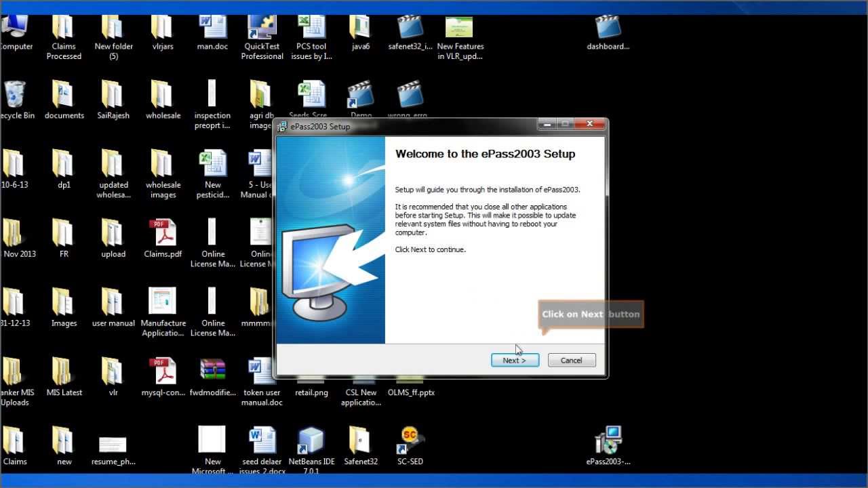Select the java6 folder icon

click(361, 28)
